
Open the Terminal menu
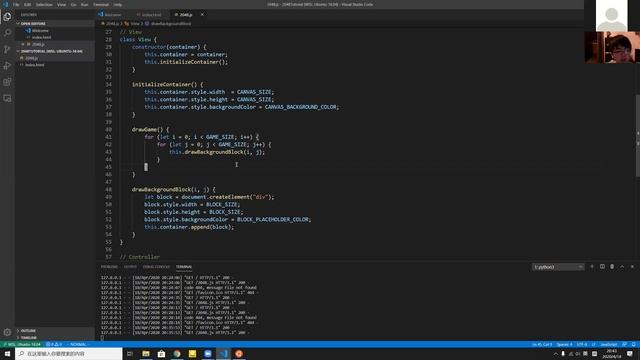(101, 4)
